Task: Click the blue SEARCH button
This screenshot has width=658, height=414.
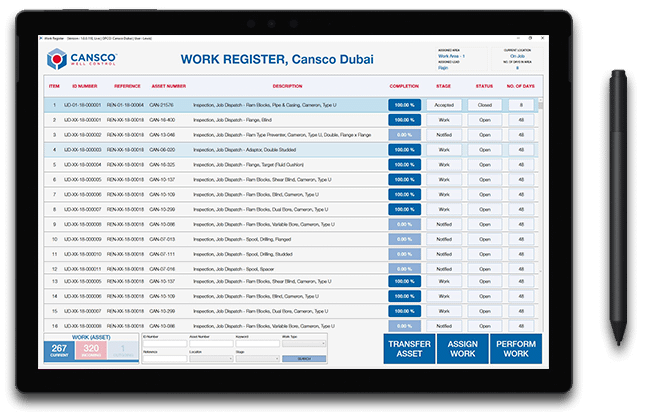Action: [304, 359]
